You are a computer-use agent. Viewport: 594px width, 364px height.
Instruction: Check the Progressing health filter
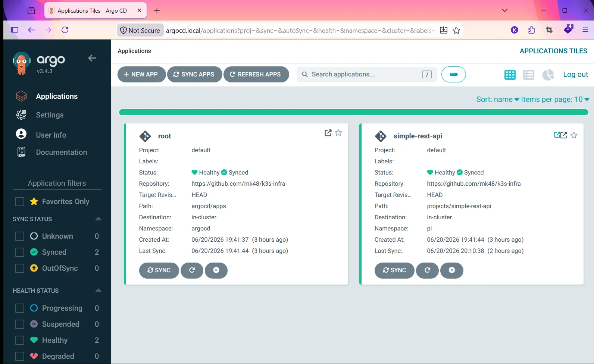click(19, 308)
